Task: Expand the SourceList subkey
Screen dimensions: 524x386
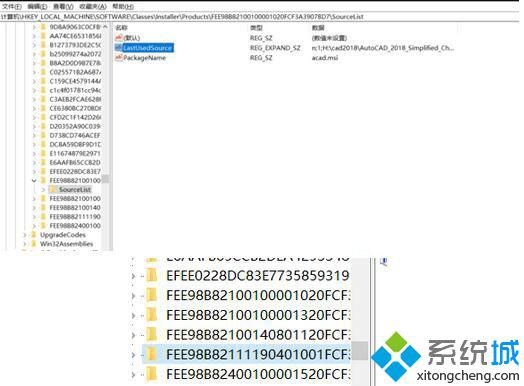Action: [43, 189]
